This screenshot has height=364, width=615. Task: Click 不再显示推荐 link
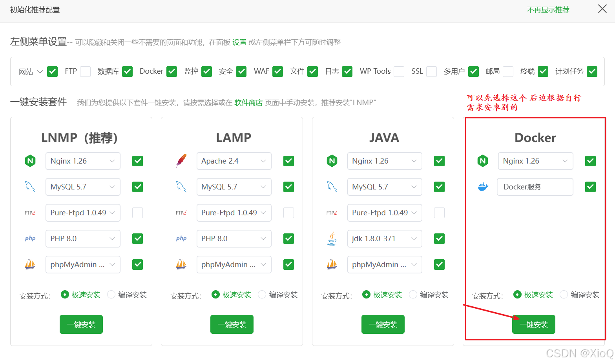tap(548, 10)
